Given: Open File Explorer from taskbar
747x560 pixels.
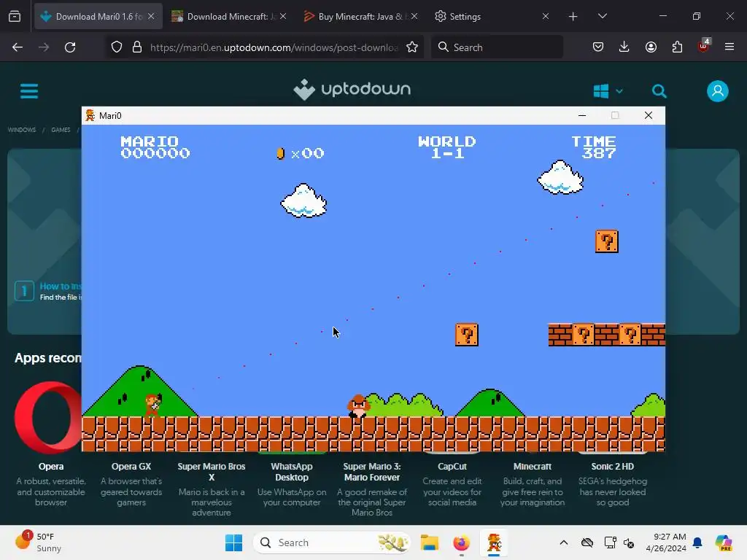Looking at the screenshot, I should [x=429, y=542].
